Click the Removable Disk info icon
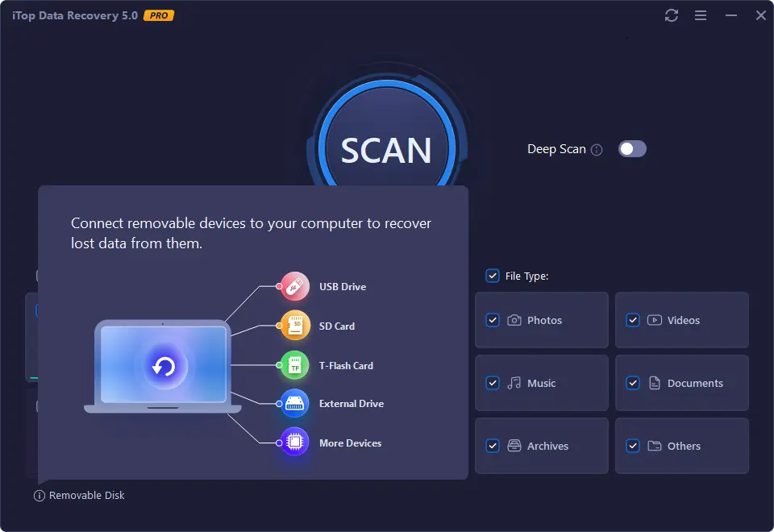Viewport: 774px width, 532px height. (40, 496)
